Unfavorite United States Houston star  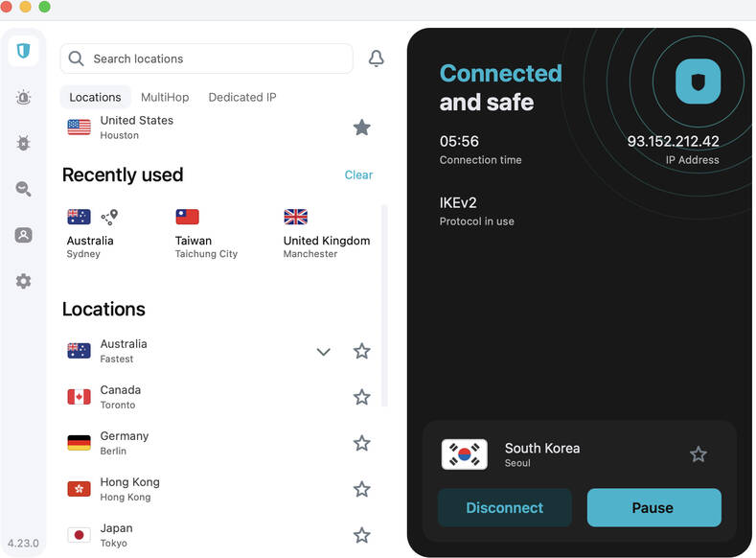pos(361,128)
